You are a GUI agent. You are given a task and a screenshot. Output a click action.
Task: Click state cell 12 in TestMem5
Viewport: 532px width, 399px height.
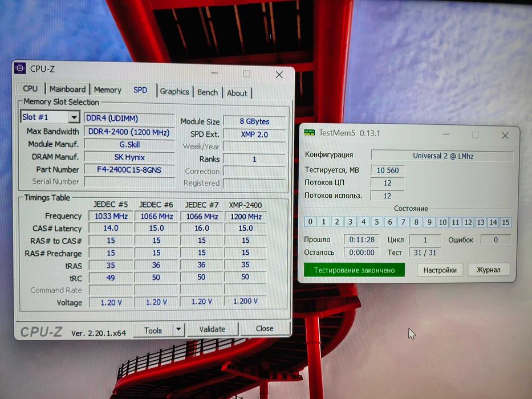click(468, 222)
